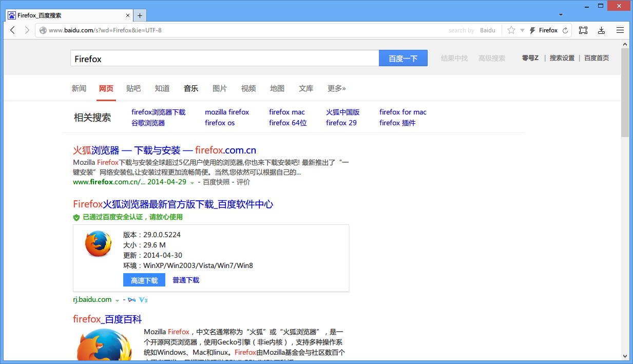
Task: Click 高级搜索 link
Action: (492, 59)
